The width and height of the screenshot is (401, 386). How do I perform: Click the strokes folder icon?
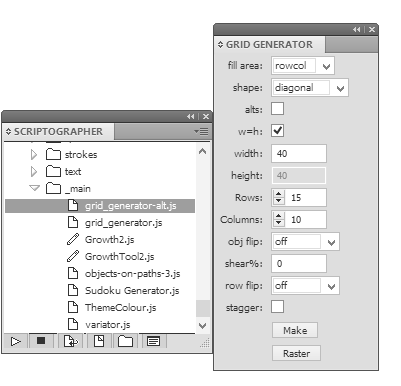(53, 154)
